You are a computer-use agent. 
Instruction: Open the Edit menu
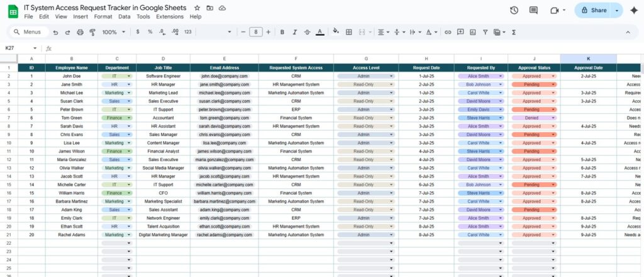(x=44, y=17)
